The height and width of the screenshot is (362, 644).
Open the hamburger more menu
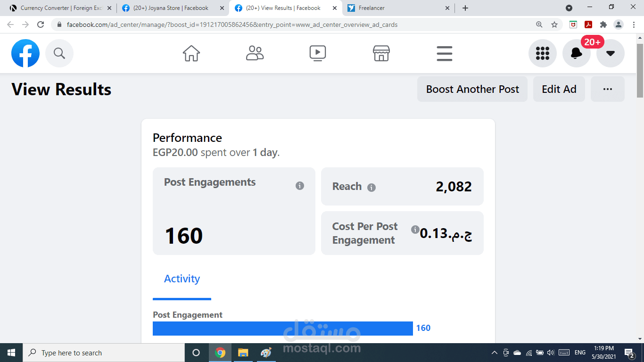[x=444, y=53]
